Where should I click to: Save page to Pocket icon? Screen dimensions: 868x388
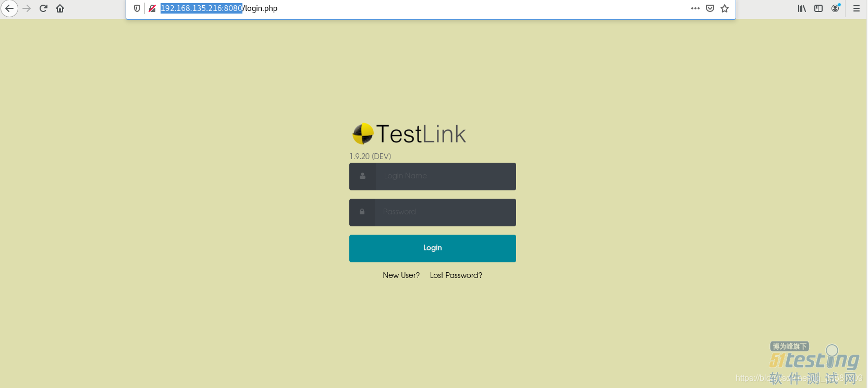coord(710,8)
